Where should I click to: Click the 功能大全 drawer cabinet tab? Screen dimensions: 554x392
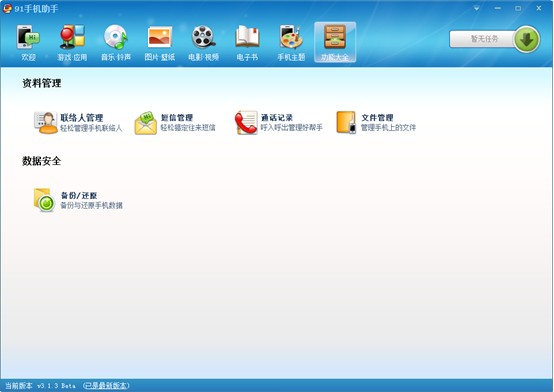coord(335,42)
